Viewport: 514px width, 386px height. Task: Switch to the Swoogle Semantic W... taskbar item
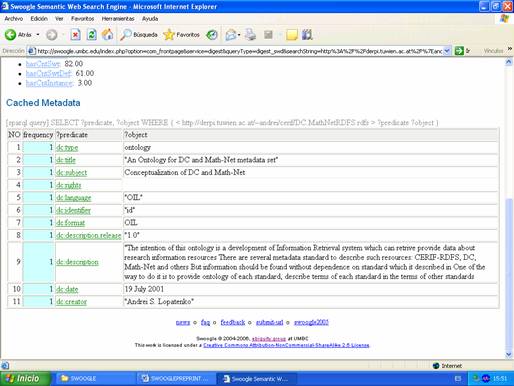tap(257, 379)
